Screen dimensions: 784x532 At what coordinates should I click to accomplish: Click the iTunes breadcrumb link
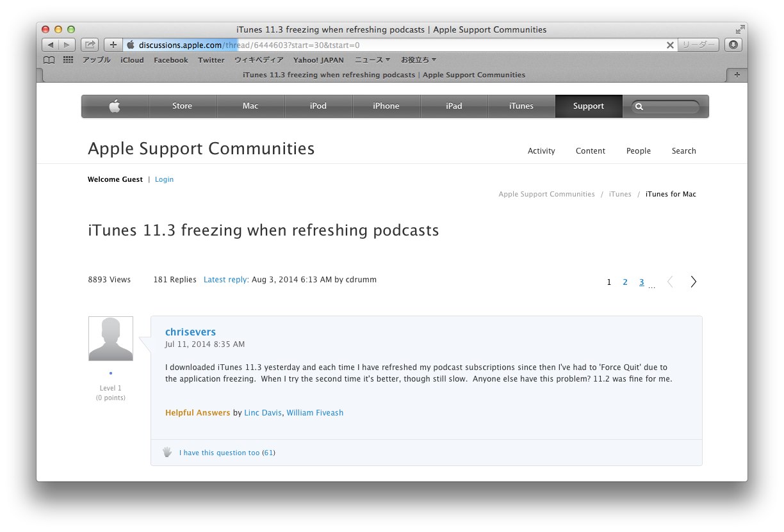[x=620, y=194]
